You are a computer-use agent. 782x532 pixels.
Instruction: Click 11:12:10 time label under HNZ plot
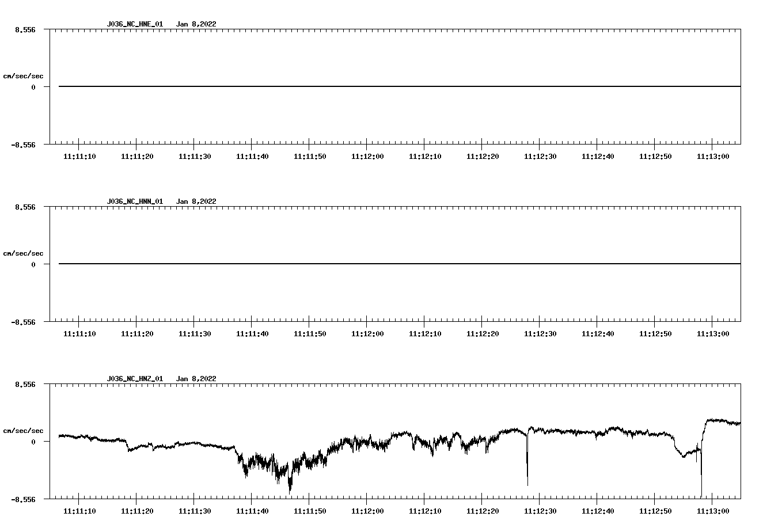(425, 511)
